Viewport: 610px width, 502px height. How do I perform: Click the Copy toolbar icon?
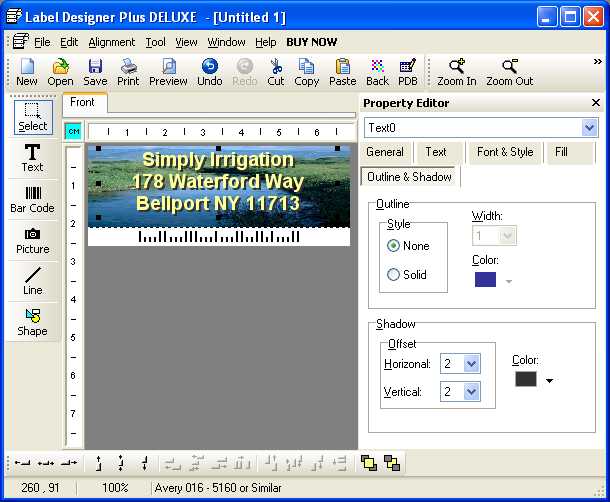click(307, 72)
